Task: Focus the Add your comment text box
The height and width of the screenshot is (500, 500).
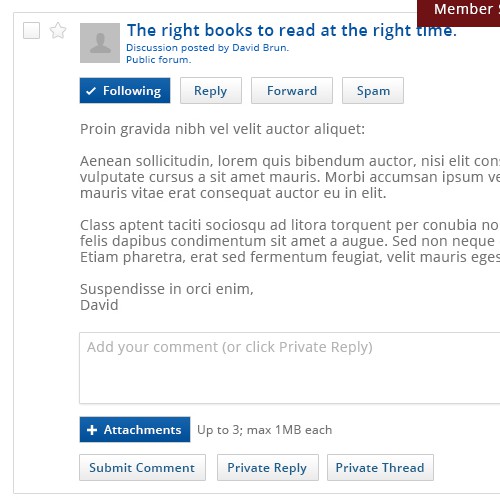Action: click(x=290, y=368)
